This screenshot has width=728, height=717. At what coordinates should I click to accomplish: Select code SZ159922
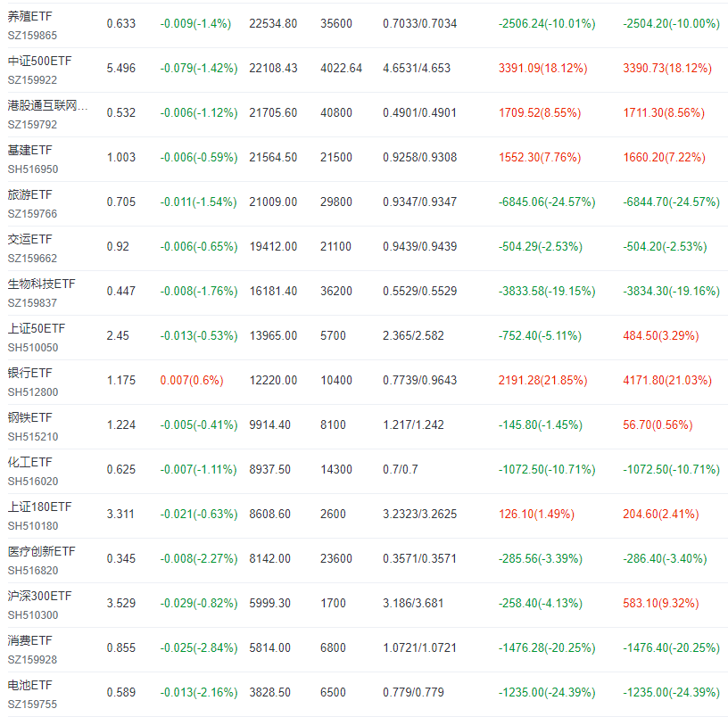(x=32, y=80)
